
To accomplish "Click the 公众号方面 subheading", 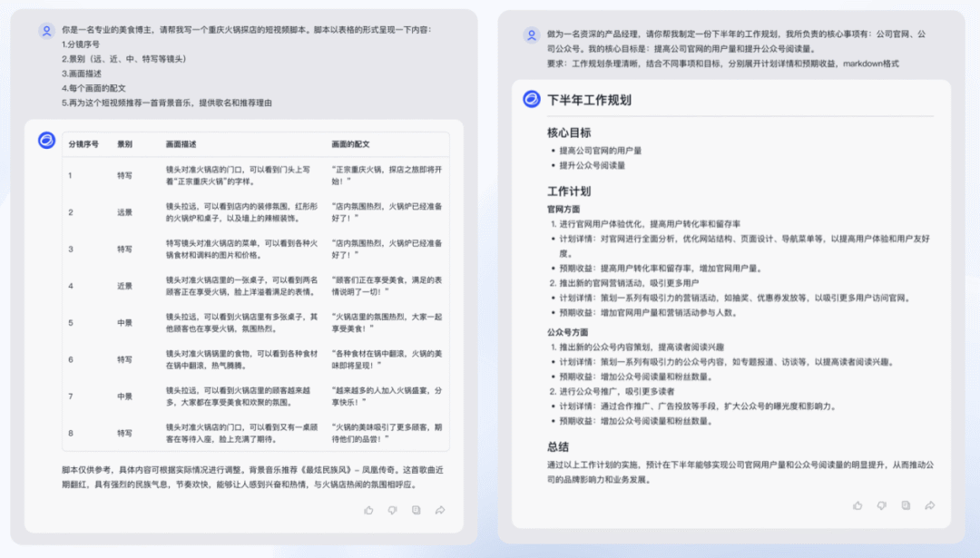I will pos(567,332).
